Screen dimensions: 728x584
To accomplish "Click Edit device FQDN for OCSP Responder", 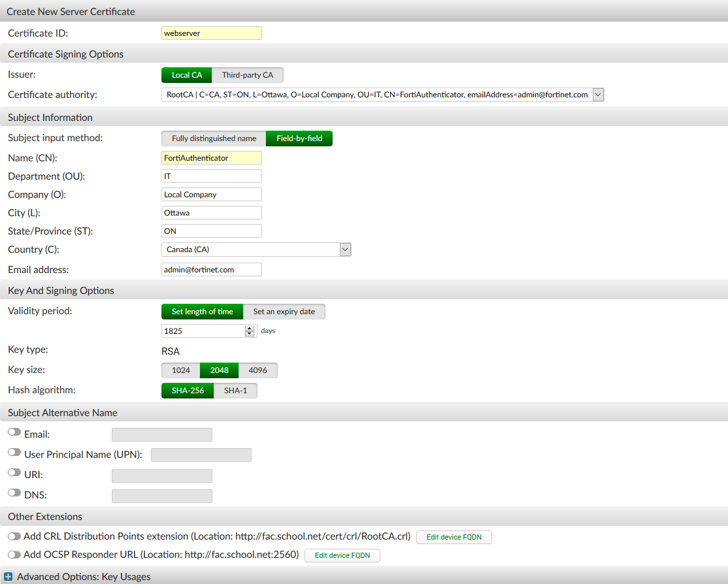I will (x=342, y=556).
